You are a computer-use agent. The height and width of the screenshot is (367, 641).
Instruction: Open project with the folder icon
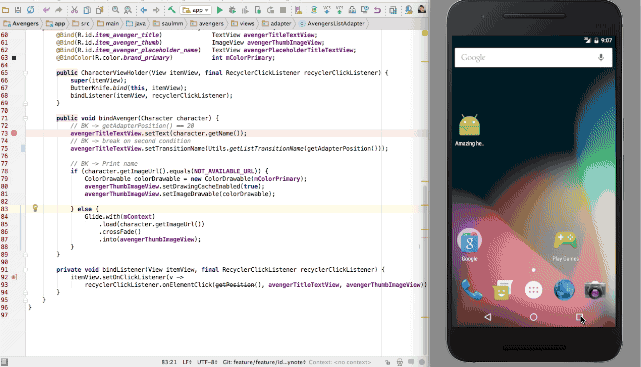click(x=6, y=10)
